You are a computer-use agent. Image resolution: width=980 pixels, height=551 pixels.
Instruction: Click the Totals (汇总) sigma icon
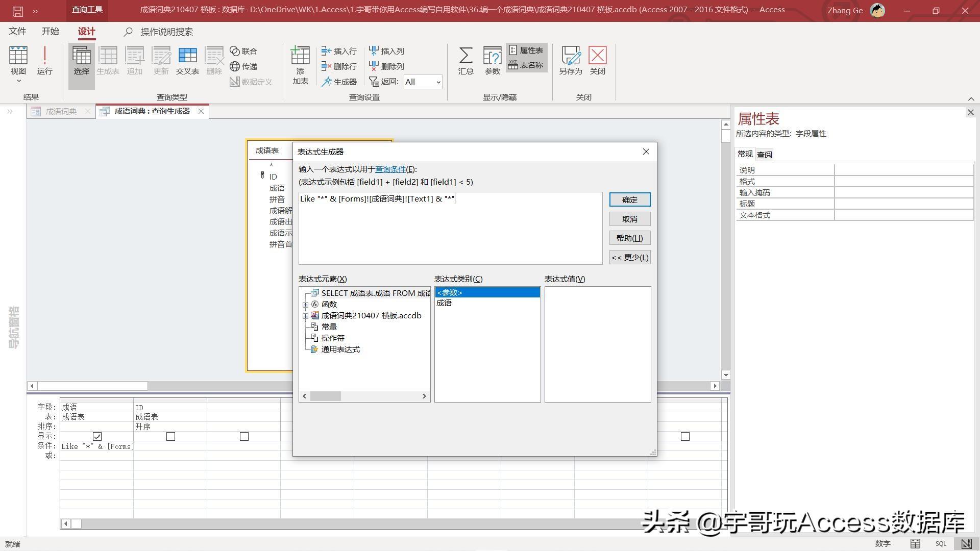click(x=465, y=56)
